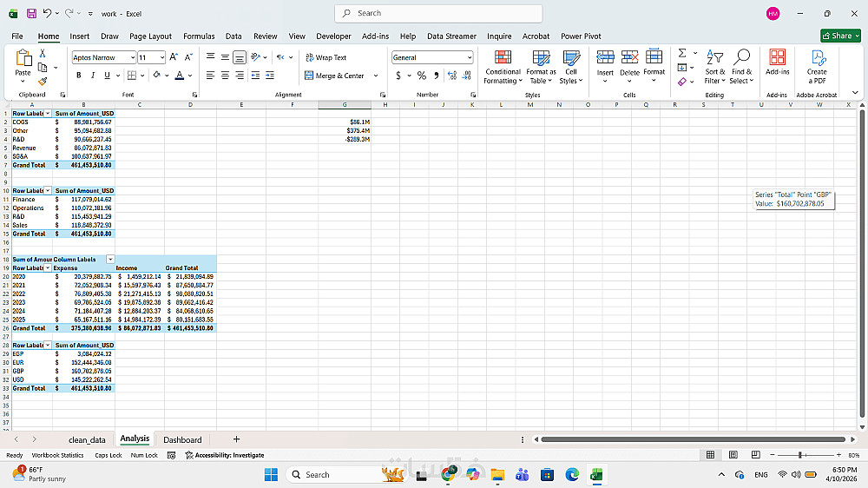Viewport: 868px width, 488px height.
Task: Align text to the left
Action: [x=210, y=76]
